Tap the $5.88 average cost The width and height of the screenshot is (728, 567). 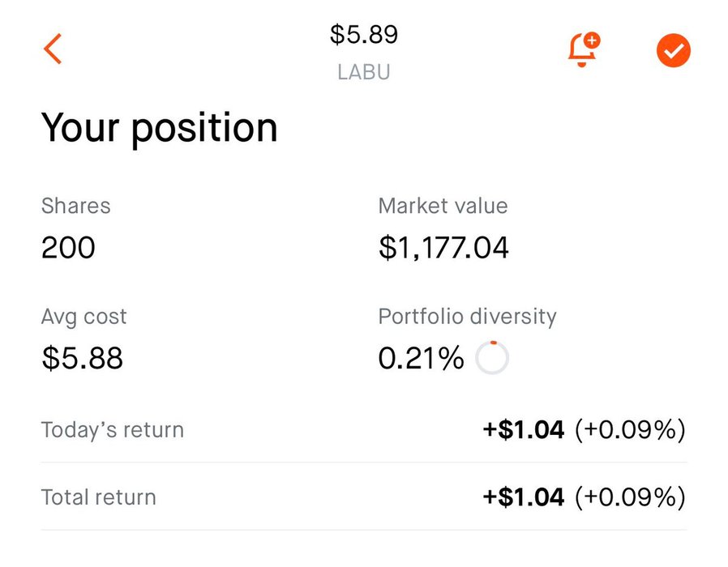click(x=82, y=358)
